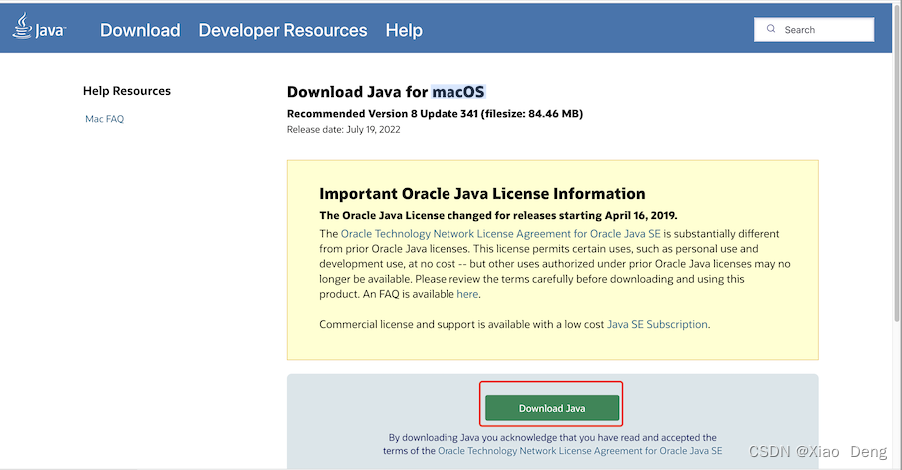Image resolution: width=902 pixels, height=470 pixels.
Task: Click the 'changed for releases starting April 16, 2019' line
Action: point(498,215)
